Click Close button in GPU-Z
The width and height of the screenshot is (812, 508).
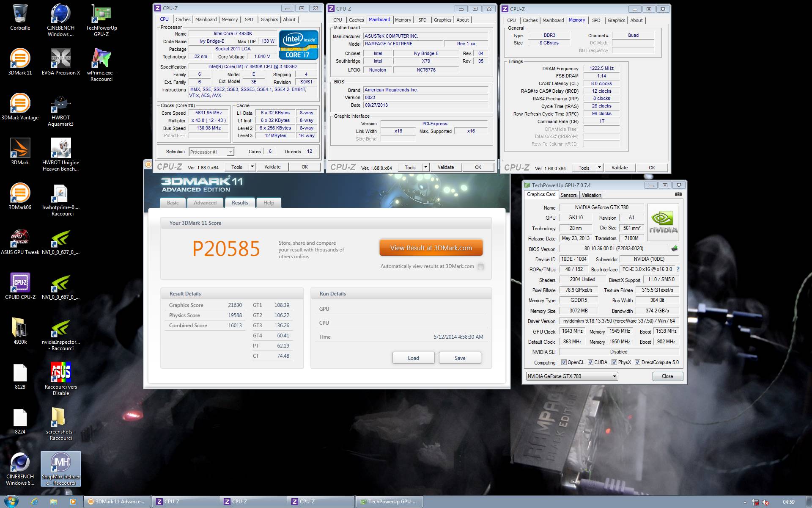[667, 376]
